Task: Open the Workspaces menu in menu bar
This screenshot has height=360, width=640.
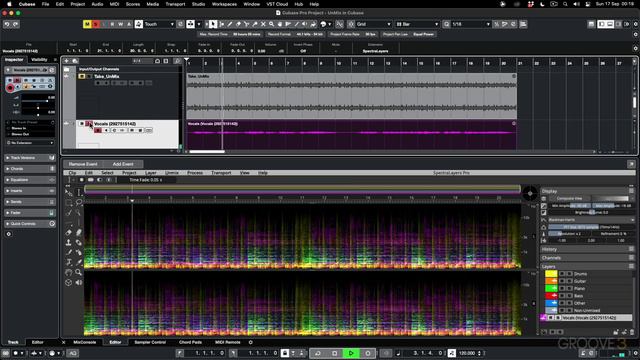Action: pyautogui.click(x=224, y=4)
